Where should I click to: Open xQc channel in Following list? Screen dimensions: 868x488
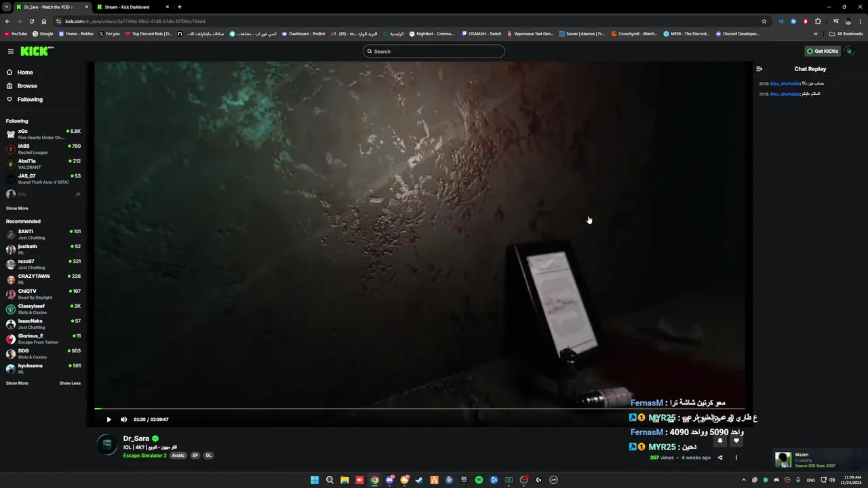(x=43, y=134)
